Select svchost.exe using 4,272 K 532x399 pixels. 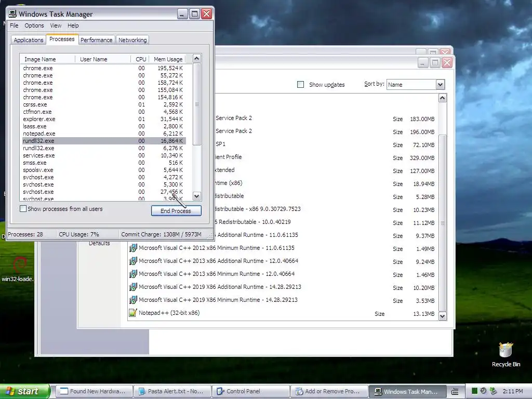104,178
